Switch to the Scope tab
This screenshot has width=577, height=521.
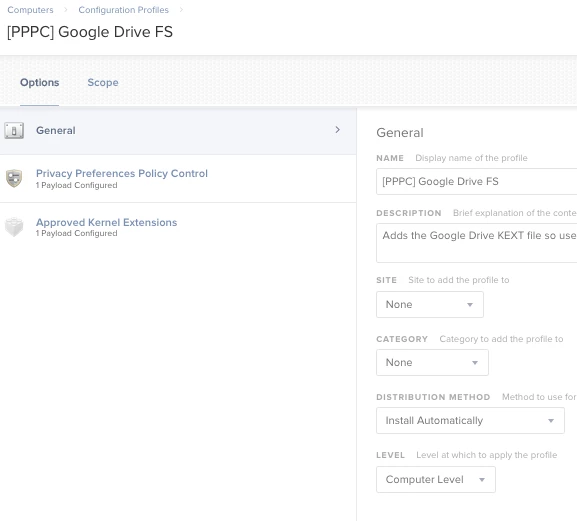pyautogui.click(x=103, y=82)
